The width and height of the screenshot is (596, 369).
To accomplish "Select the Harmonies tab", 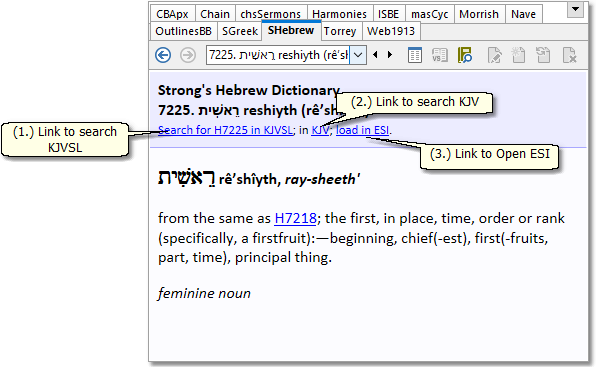I will point(339,14).
